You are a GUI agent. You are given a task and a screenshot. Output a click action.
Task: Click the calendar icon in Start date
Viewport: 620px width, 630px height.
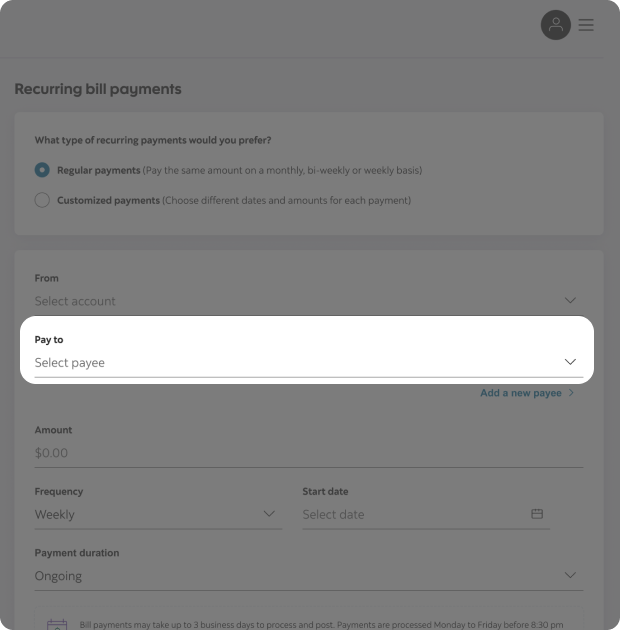tap(537, 514)
